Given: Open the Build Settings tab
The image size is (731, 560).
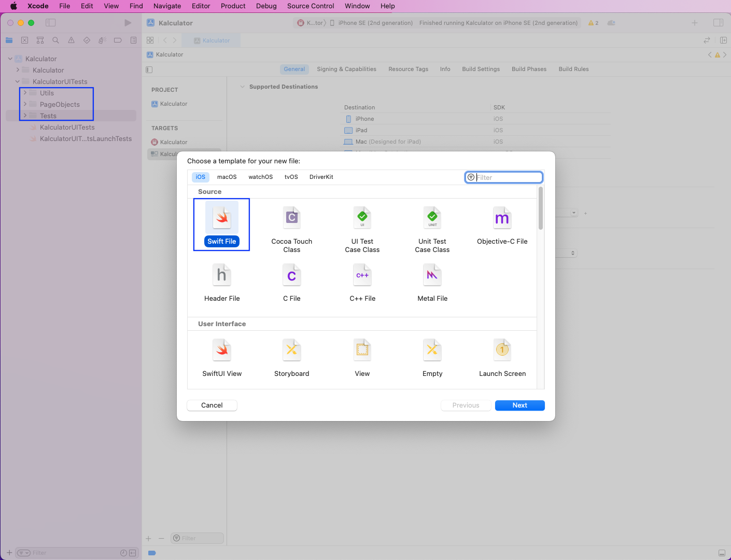Looking at the screenshot, I should point(481,69).
